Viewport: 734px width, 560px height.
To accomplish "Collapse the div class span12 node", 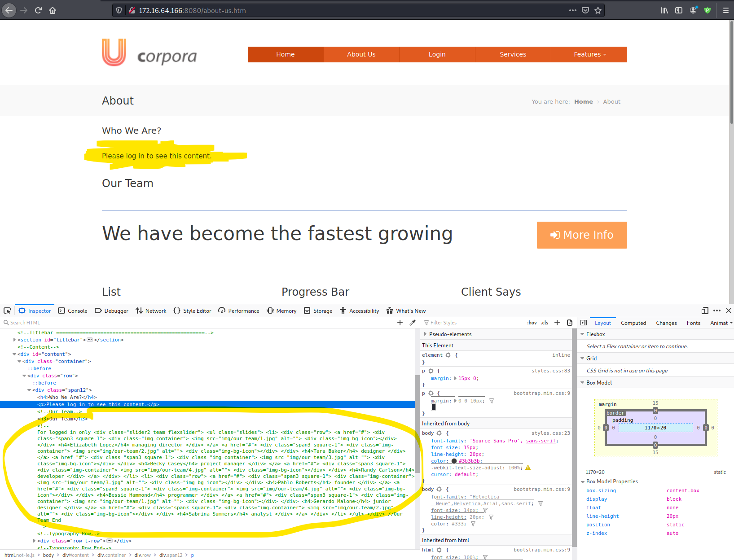I will [x=29, y=390].
